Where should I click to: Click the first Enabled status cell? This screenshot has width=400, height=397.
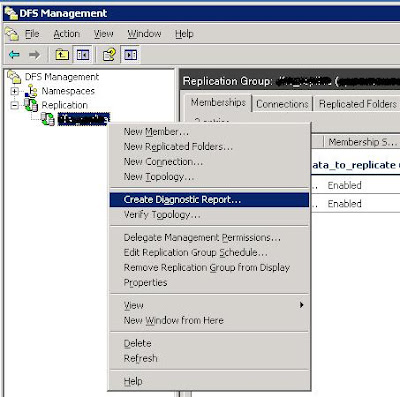click(344, 185)
